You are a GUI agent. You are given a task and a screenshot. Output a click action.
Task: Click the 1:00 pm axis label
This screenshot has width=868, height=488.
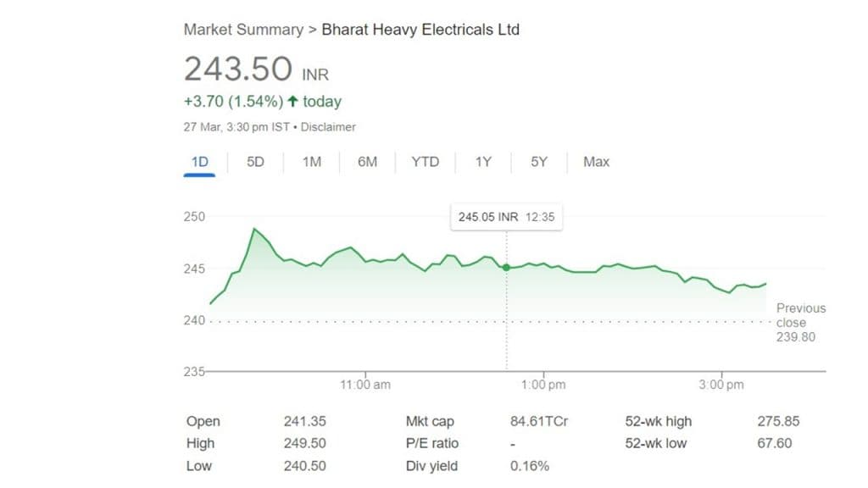(543, 385)
